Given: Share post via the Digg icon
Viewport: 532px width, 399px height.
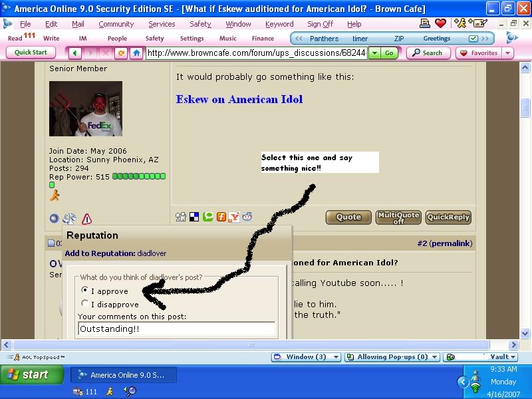Looking at the screenshot, I should (181, 217).
